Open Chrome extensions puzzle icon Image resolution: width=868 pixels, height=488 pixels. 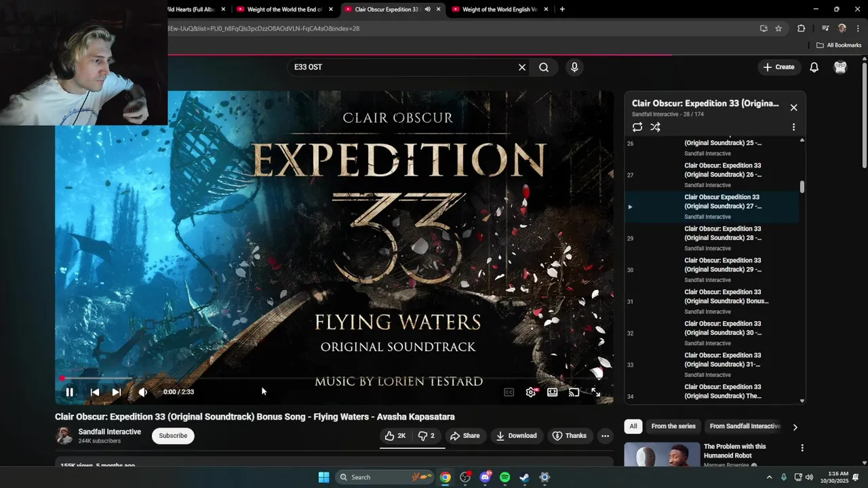[801, 28]
